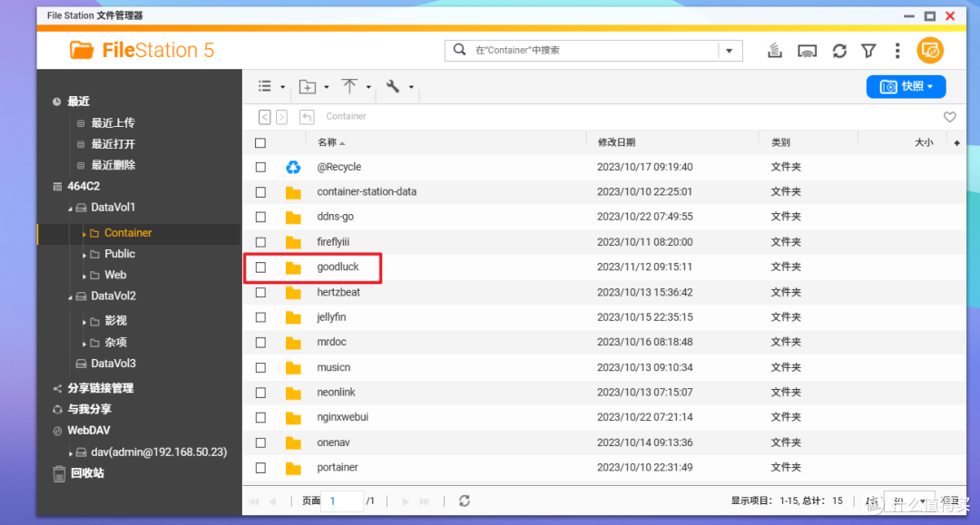The height and width of the screenshot is (525, 980).
Task: Check the box for container-station-data
Action: (260, 192)
